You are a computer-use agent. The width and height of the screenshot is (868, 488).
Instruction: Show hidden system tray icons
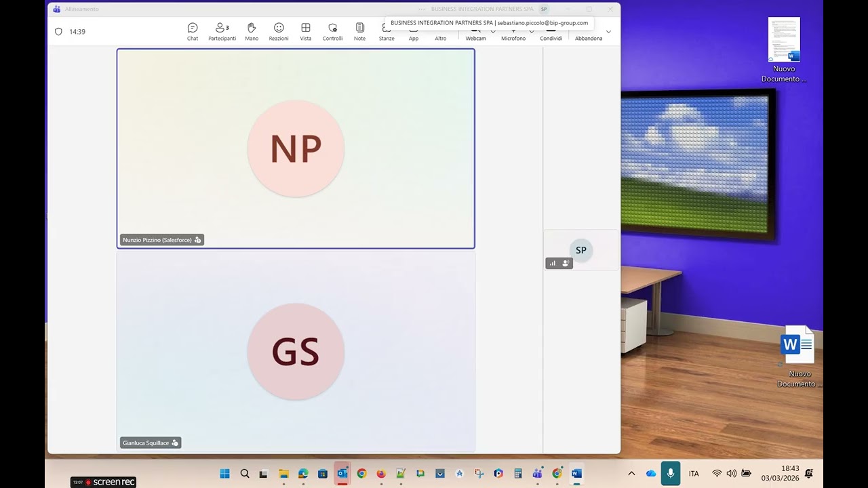point(631,474)
